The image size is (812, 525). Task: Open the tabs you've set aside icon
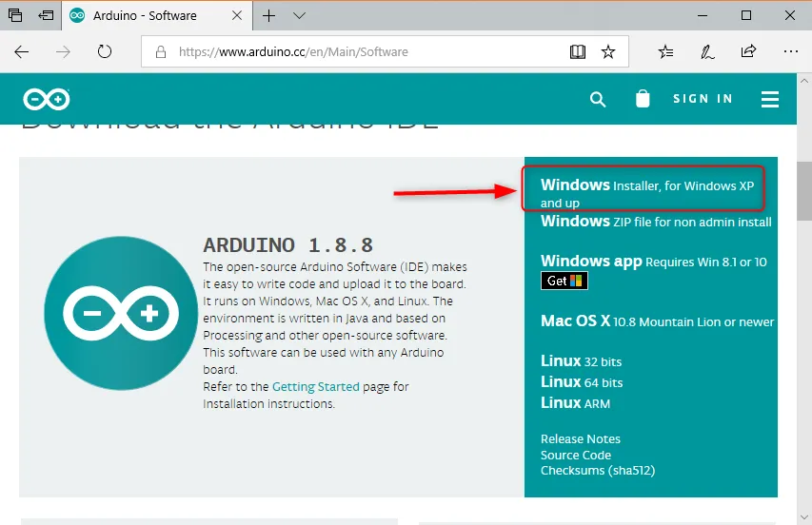click(x=15, y=15)
